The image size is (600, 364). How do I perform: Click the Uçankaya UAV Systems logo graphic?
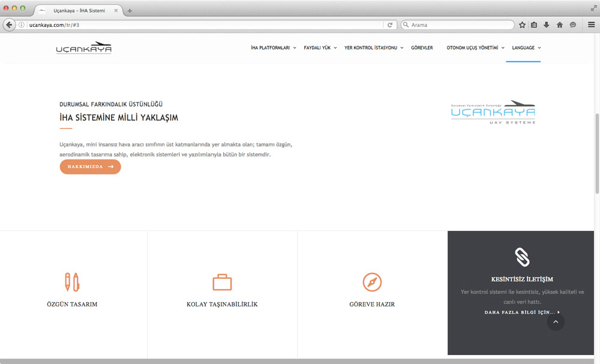click(493, 112)
